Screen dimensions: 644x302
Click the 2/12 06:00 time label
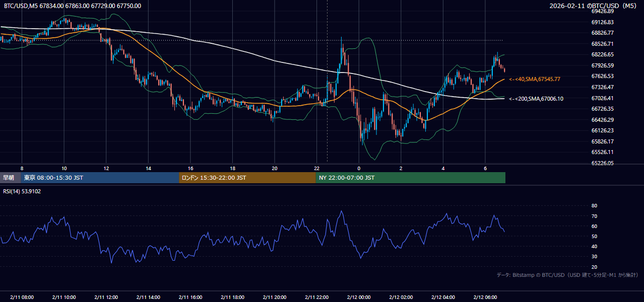(x=485, y=297)
